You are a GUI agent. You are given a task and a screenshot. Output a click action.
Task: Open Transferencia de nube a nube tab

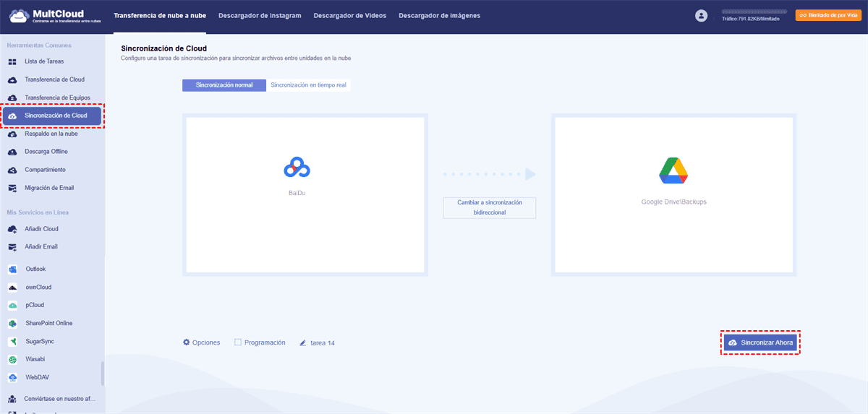coord(160,16)
